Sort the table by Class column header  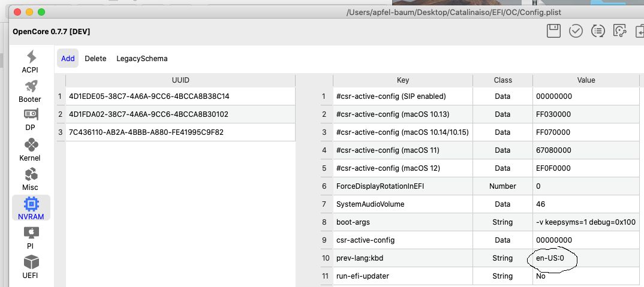coord(502,80)
